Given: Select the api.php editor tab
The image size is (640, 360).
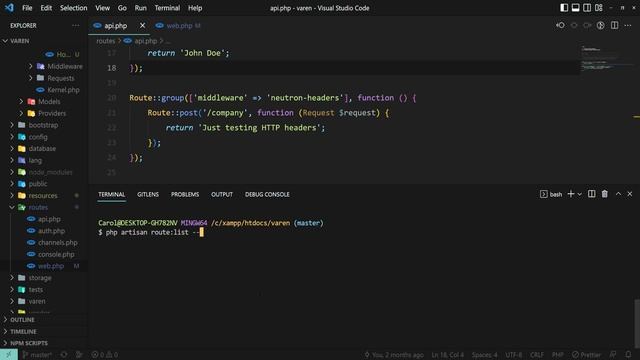Looking at the screenshot, I should (x=116, y=25).
